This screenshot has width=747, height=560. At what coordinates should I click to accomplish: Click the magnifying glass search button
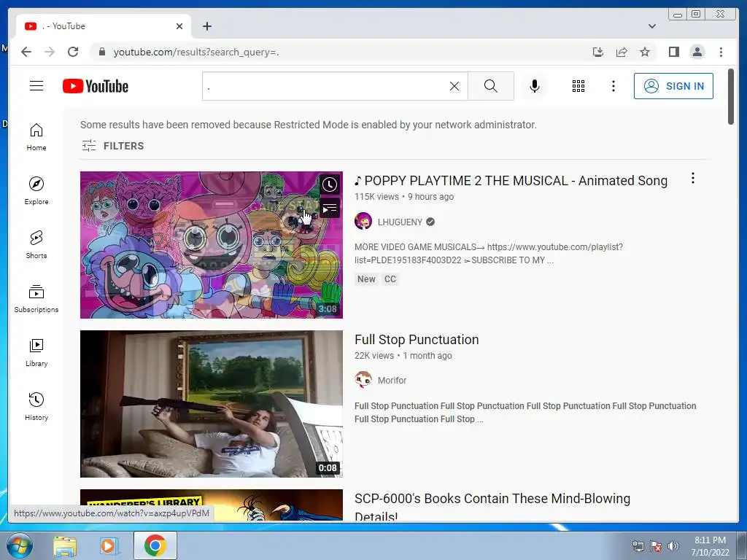[x=491, y=86]
